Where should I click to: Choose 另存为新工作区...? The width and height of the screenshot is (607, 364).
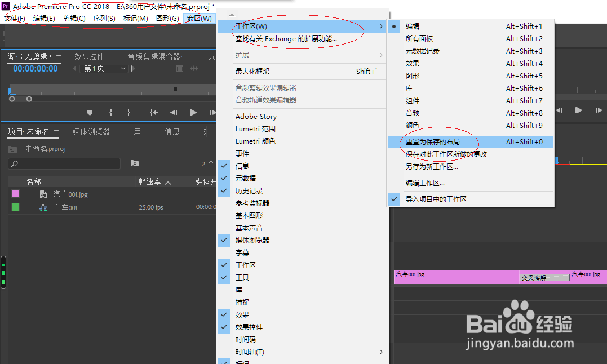tap(471, 167)
